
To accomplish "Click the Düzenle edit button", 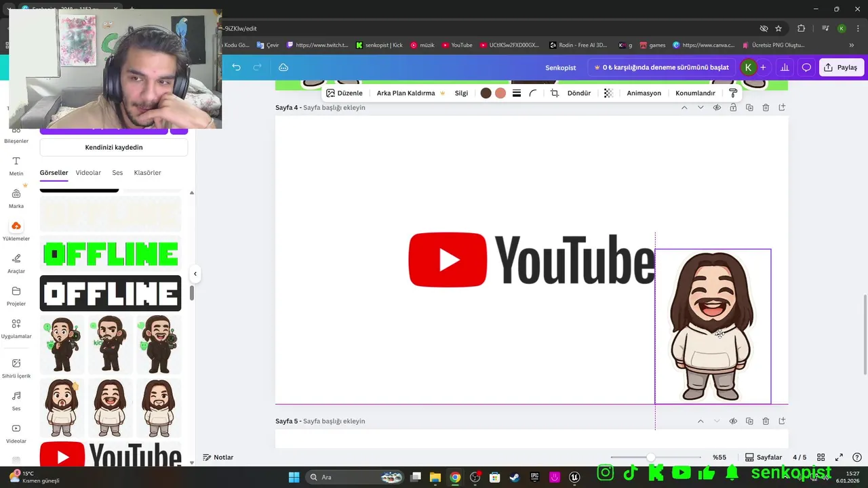I will pos(344,93).
